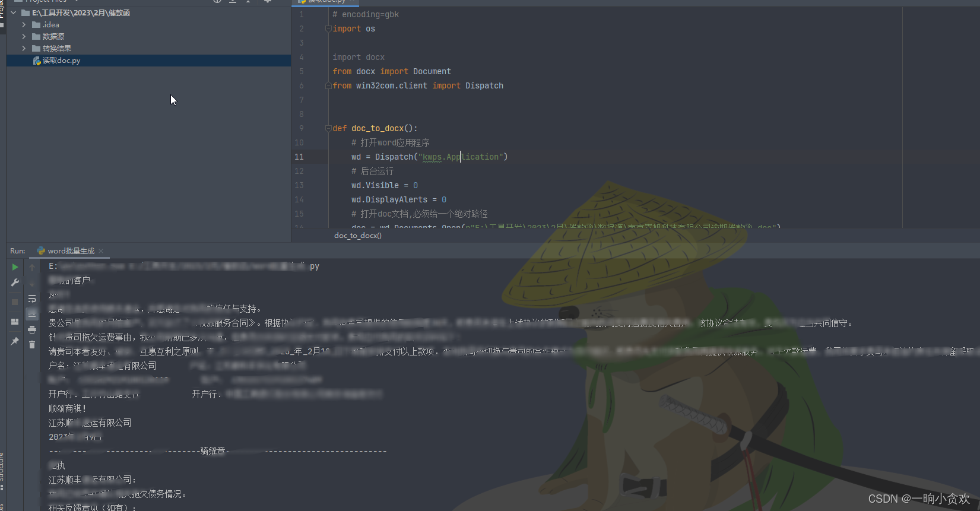
Task: Expand the .idea folder
Action: [x=24, y=24]
